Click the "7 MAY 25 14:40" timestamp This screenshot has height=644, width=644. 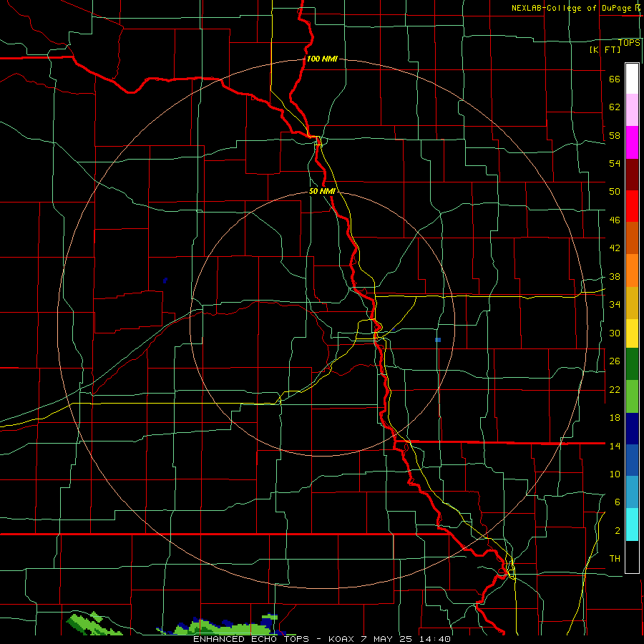(x=407, y=639)
